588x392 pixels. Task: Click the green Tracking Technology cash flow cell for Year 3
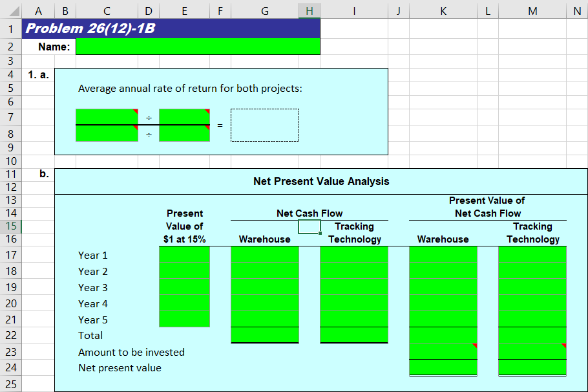coord(354,287)
